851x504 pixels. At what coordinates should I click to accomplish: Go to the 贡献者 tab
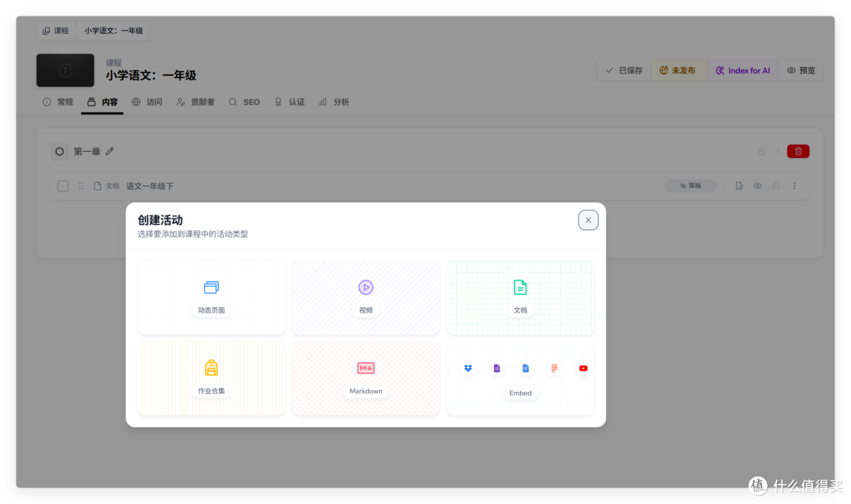[195, 102]
